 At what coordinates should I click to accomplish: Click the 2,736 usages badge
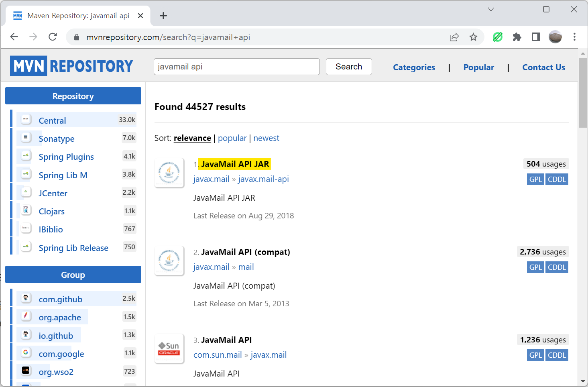pos(543,252)
